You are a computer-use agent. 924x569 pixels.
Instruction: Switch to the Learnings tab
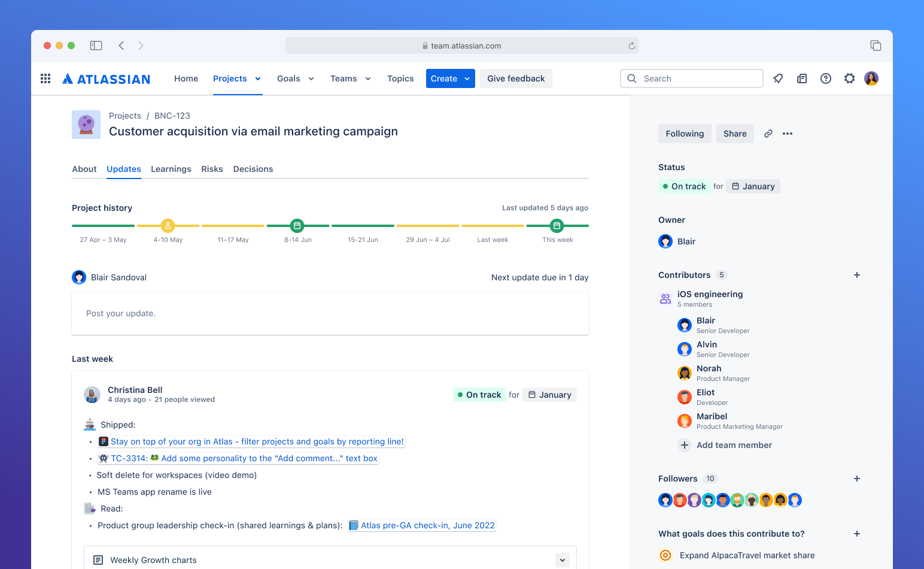point(171,169)
